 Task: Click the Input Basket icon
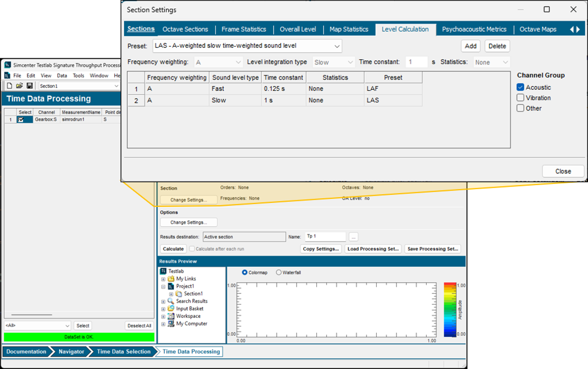pos(171,309)
